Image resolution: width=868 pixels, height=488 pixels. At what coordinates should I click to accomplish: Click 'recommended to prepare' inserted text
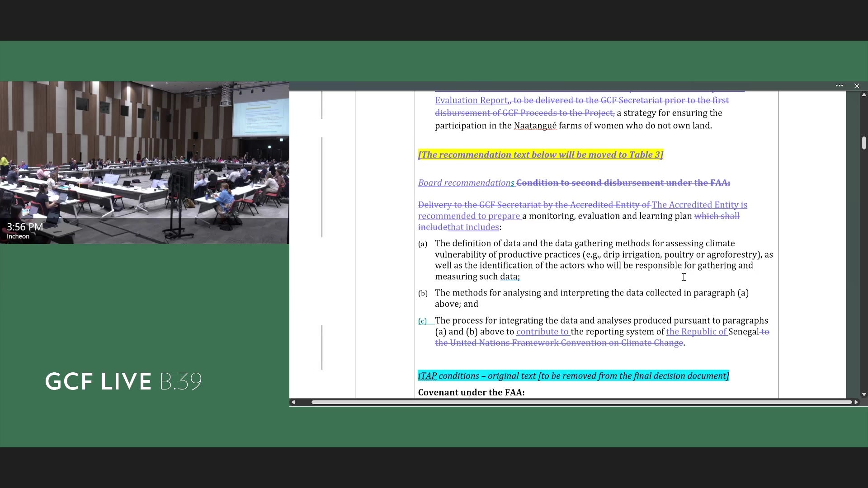click(x=469, y=216)
